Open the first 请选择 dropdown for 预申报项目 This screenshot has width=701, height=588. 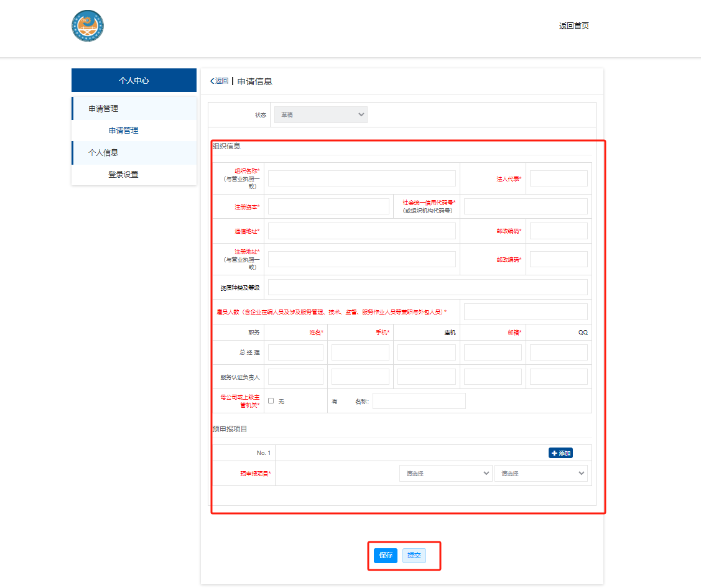tap(446, 474)
